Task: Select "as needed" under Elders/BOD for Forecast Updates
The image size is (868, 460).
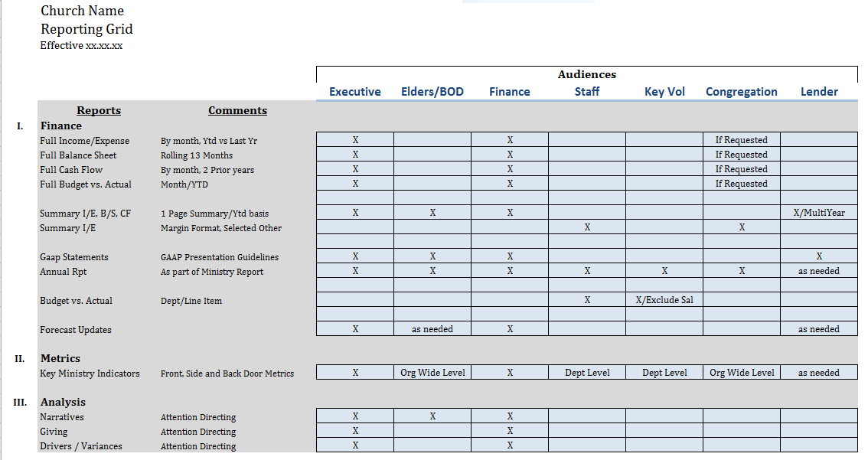Action: [432, 329]
